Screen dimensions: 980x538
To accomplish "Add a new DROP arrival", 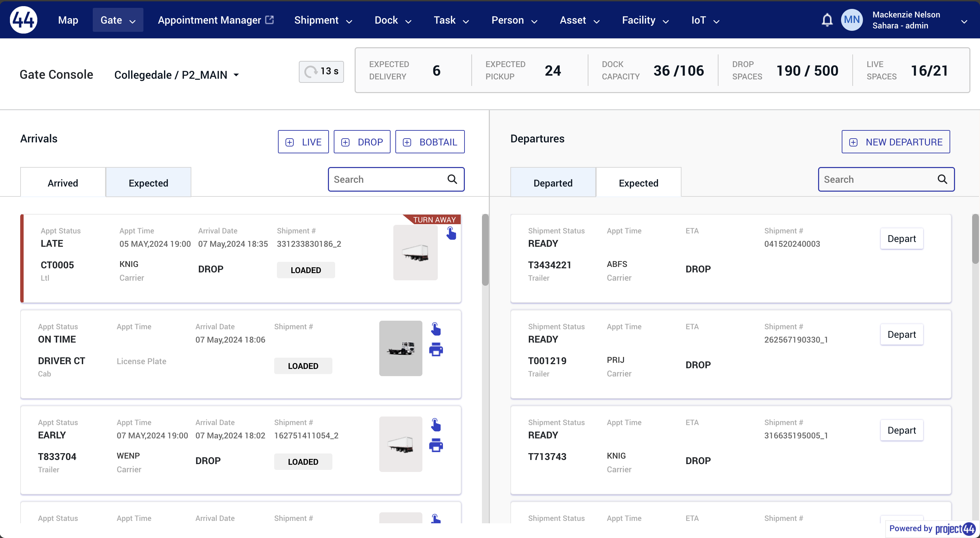I will (362, 142).
